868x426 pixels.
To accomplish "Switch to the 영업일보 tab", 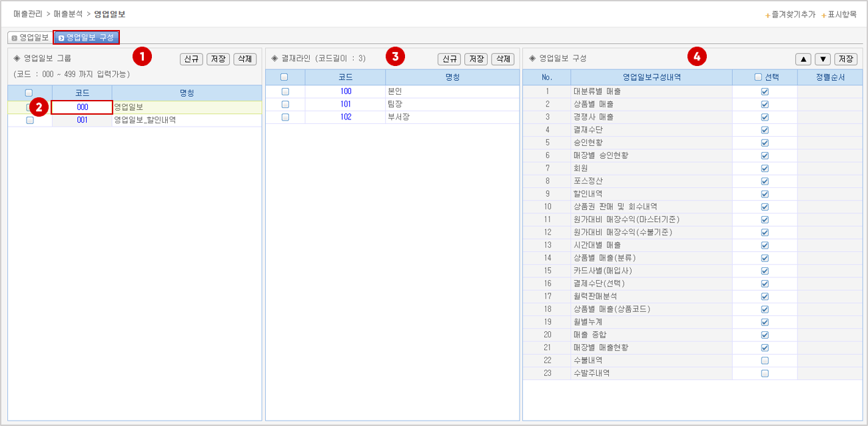I will 29,38.
